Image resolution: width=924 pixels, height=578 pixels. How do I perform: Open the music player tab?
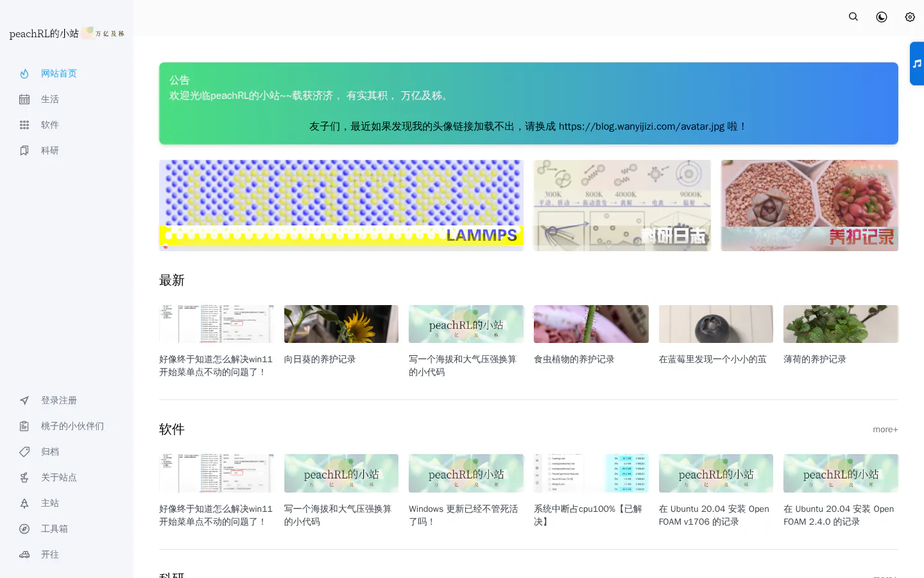coord(917,64)
